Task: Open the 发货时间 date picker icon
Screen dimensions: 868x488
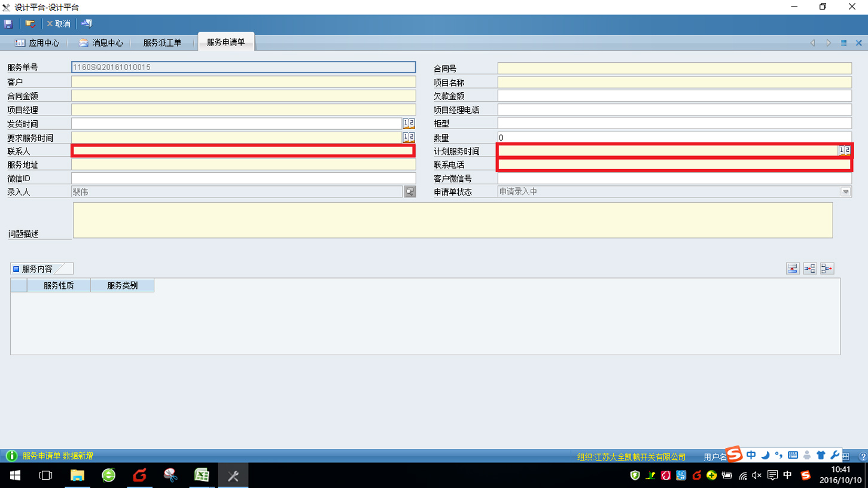Action: 409,124
